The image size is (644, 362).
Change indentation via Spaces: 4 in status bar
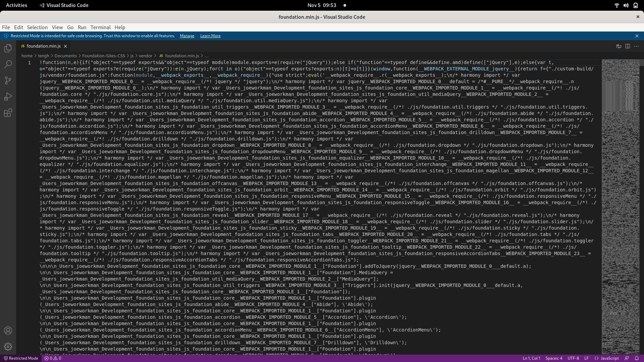(554, 358)
